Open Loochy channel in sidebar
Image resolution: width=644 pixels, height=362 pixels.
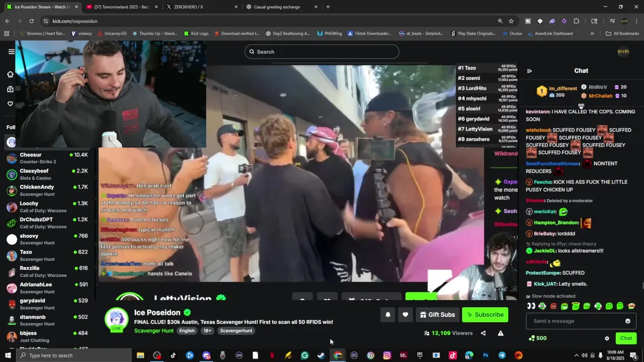[47, 207]
